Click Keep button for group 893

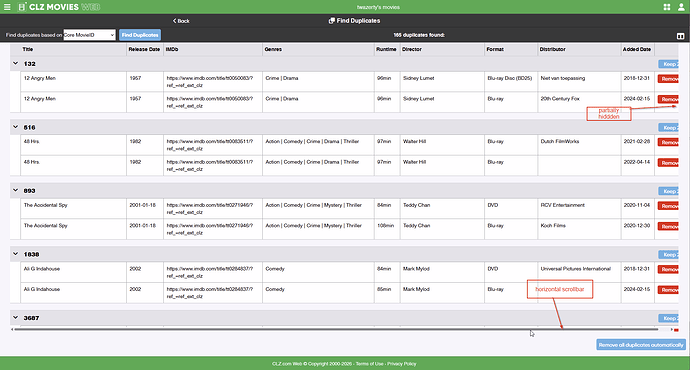[668, 191]
